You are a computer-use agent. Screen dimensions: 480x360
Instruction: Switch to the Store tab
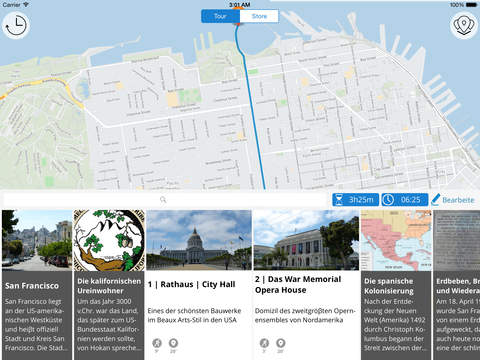(259, 16)
